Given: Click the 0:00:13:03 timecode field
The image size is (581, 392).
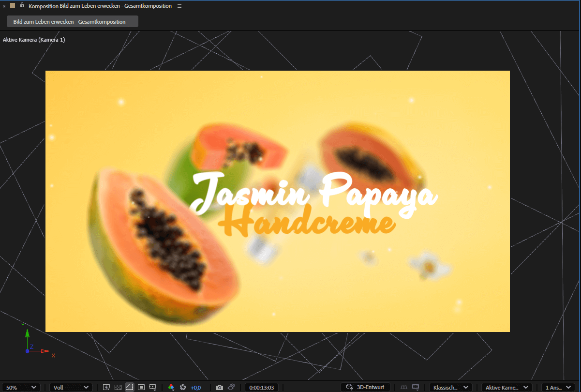Looking at the screenshot, I should 262,388.
